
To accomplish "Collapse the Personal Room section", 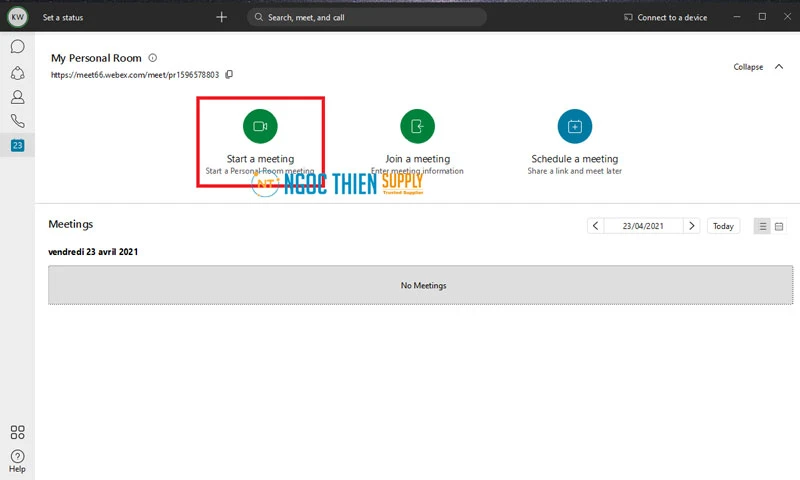I will click(758, 67).
